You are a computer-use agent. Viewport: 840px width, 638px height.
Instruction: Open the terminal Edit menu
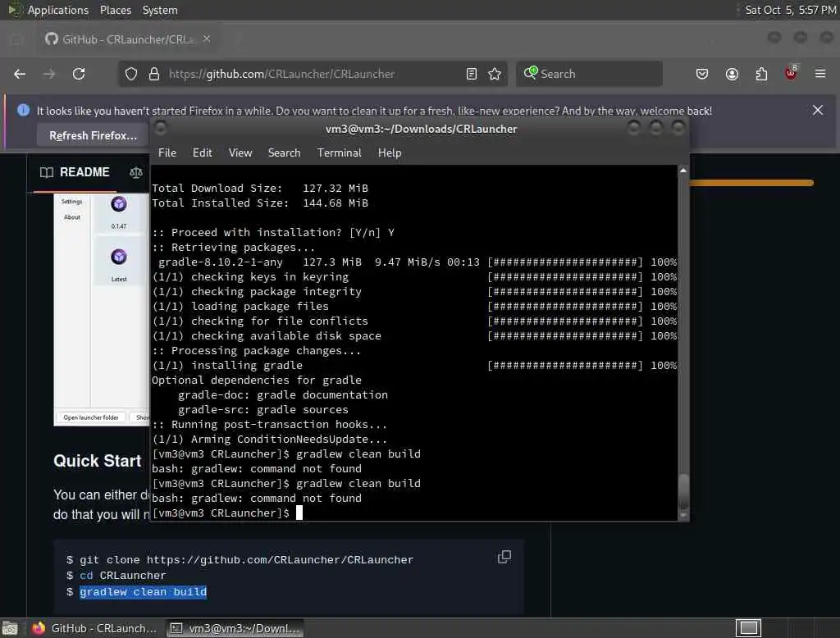(x=202, y=153)
